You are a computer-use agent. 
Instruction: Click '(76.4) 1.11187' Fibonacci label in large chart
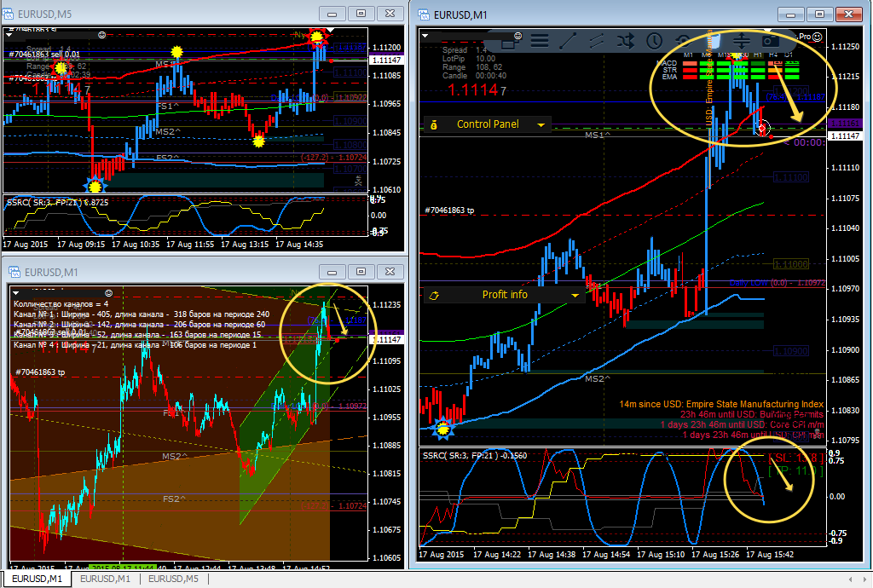pos(795,97)
